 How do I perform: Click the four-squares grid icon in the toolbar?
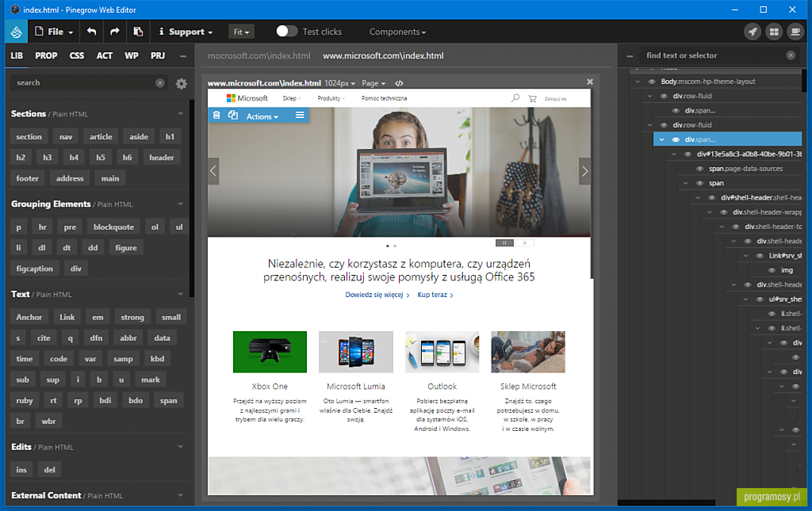pyautogui.click(x=774, y=32)
